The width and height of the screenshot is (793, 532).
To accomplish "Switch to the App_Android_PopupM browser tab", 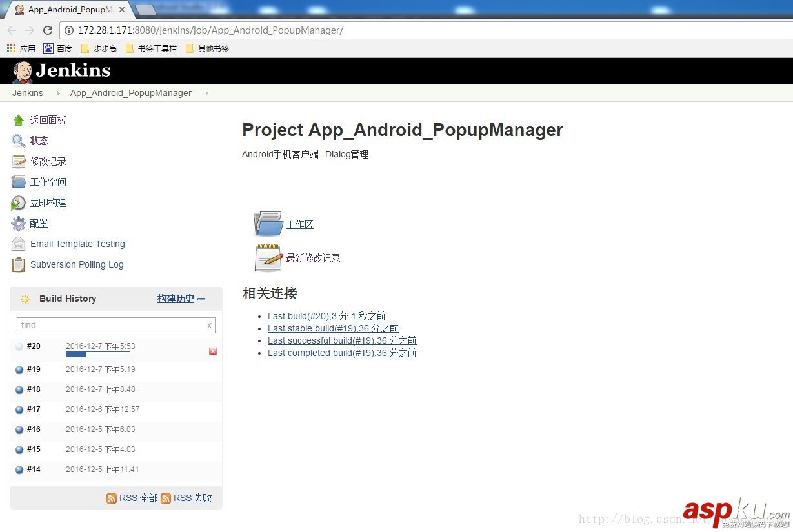I will pyautogui.click(x=65, y=9).
